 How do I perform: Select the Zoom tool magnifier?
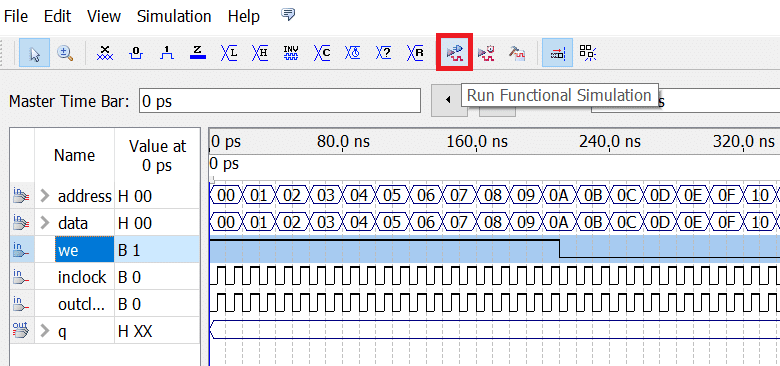(65, 53)
